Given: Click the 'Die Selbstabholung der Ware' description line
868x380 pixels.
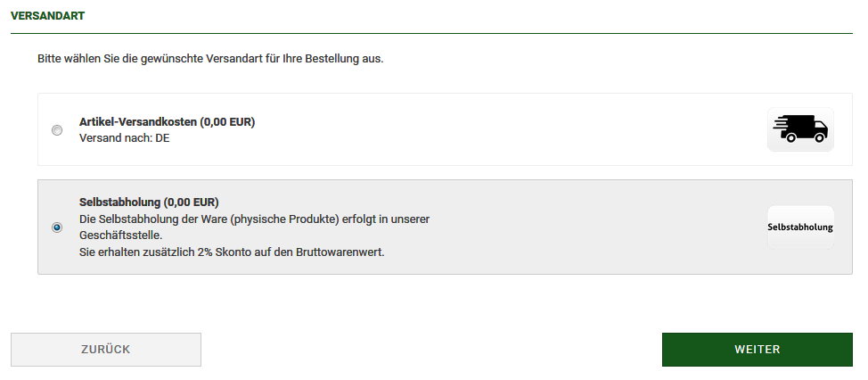Looking at the screenshot, I should (255, 219).
